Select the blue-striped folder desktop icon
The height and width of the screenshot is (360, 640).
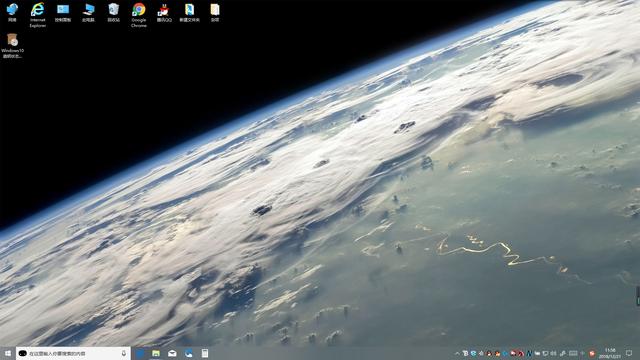(189, 12)
